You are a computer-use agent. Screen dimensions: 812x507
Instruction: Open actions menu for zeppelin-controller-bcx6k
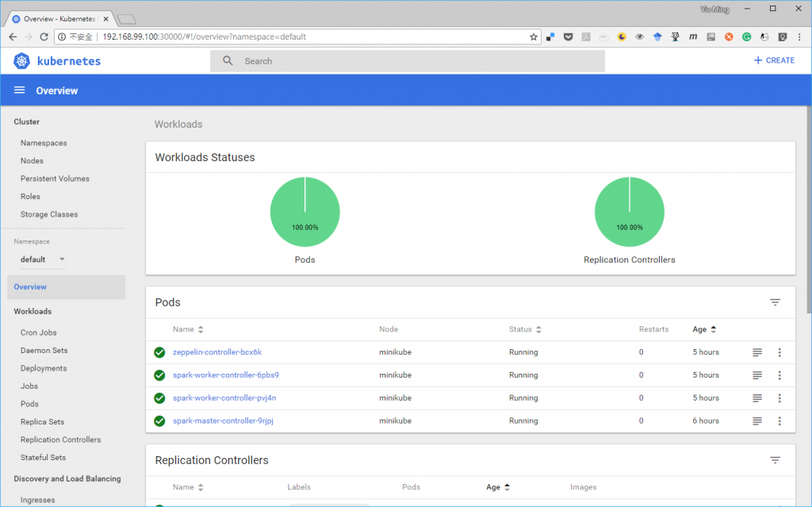779,352
